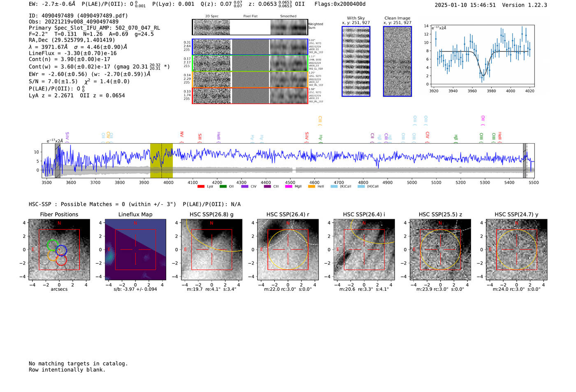
Task: Open the HSC SSP(24.7) y image
Action: (x=516, y=250)
